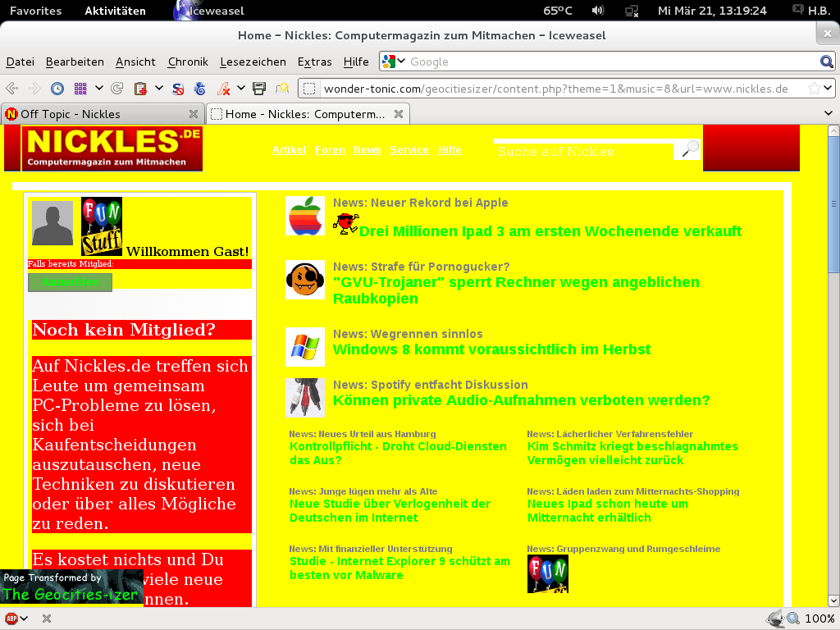
Task: Open the Hilfe link in the Nickles navigation
Action: pyautogui.click(x=450, y=150)
